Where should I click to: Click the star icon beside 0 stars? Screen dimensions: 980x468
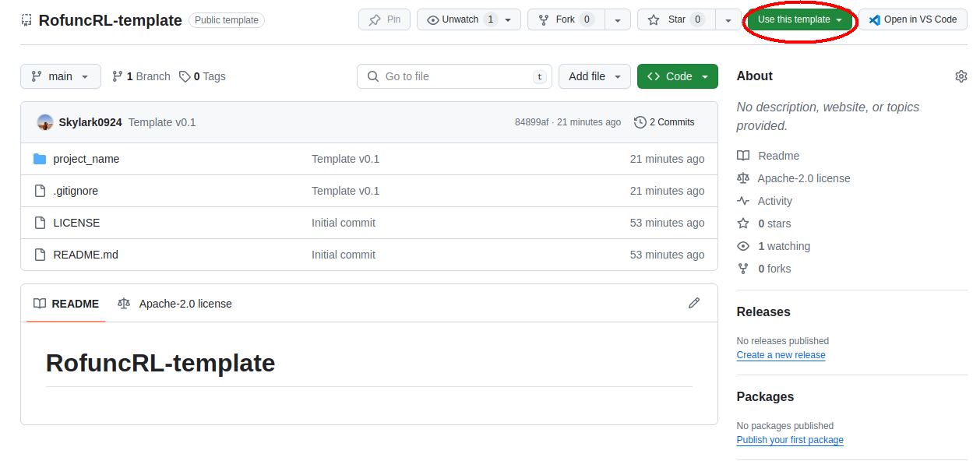point(743,223)
